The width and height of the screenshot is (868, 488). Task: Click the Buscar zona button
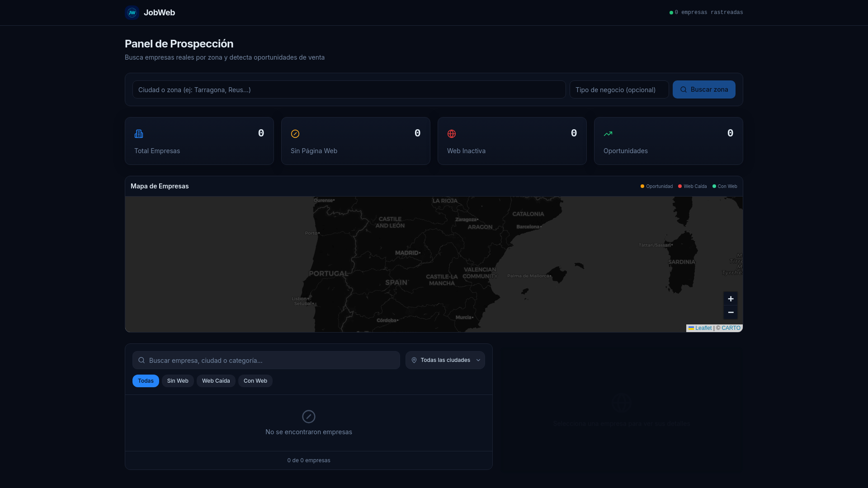click(704, 89)
